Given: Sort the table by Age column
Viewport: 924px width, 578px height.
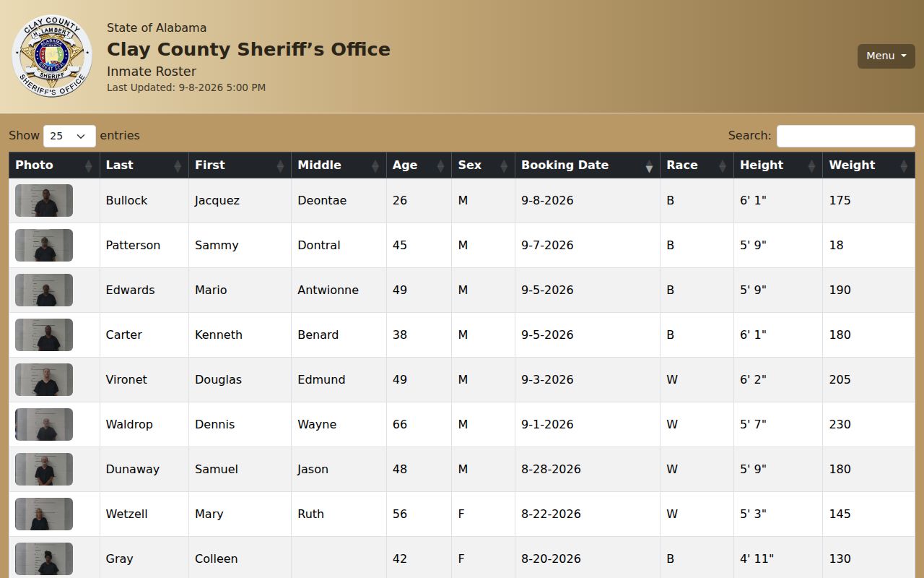Looking at the screenshot, I should [x=419, y=165].
